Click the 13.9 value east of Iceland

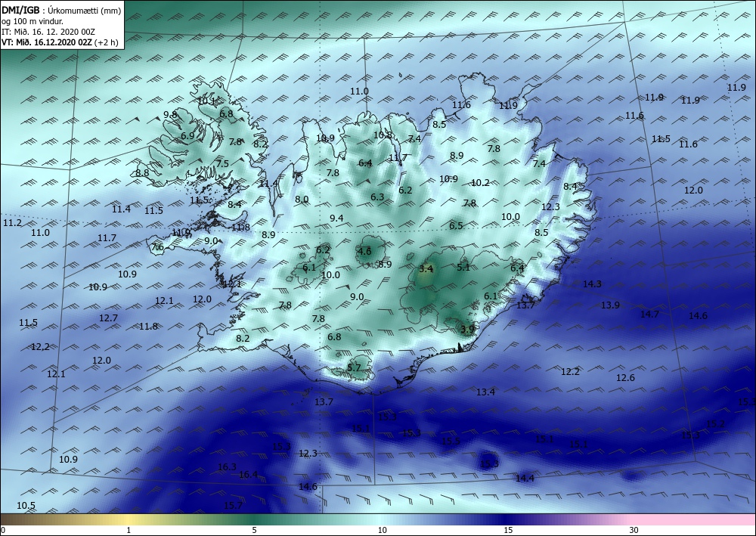coord(610,305)
